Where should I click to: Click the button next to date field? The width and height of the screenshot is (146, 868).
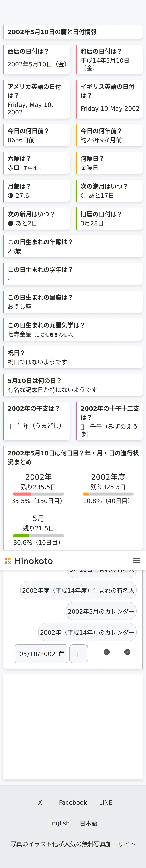coord(78,654)
